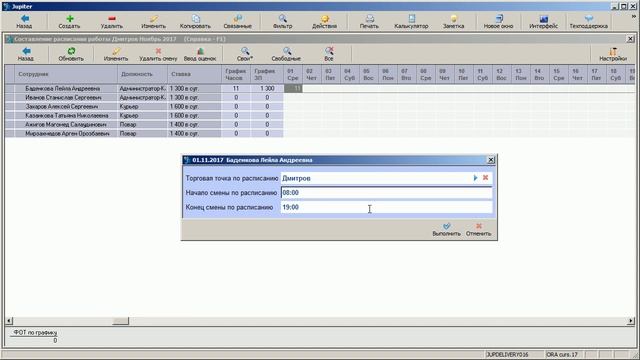This screenshot has width=640, height=360.
Task: Click the График Часов column header
Action: click(236, 74)
